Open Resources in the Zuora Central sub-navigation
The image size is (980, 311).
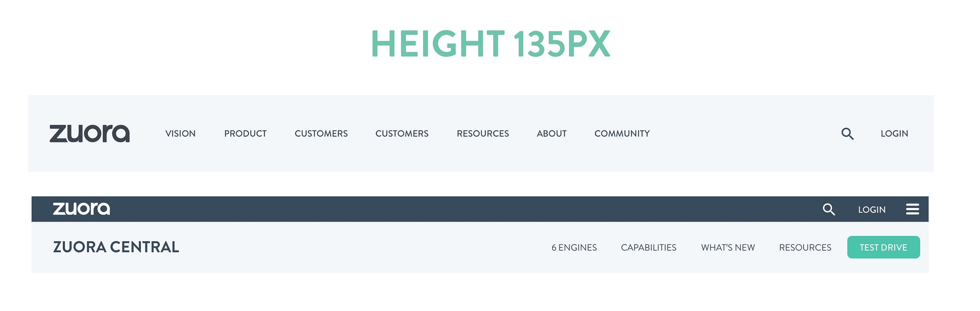(805, 247)
